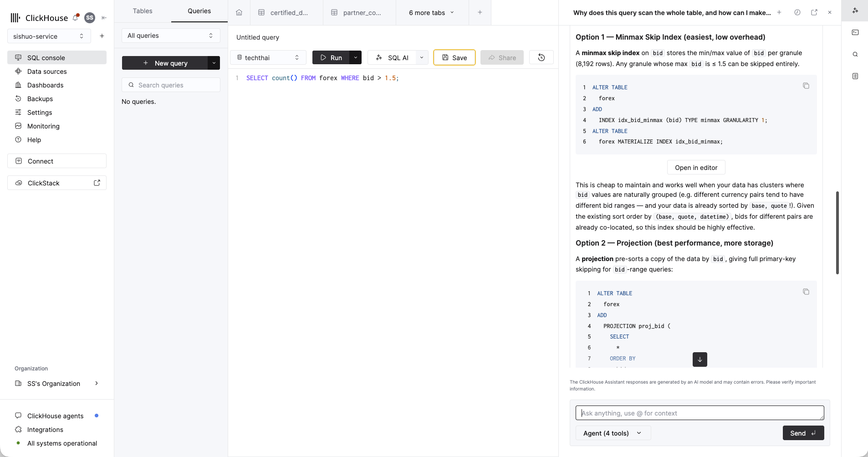The height and width of the screenshot is (457, 868).
Task: Open the certified_d... table tab
Action: [286, 13]
